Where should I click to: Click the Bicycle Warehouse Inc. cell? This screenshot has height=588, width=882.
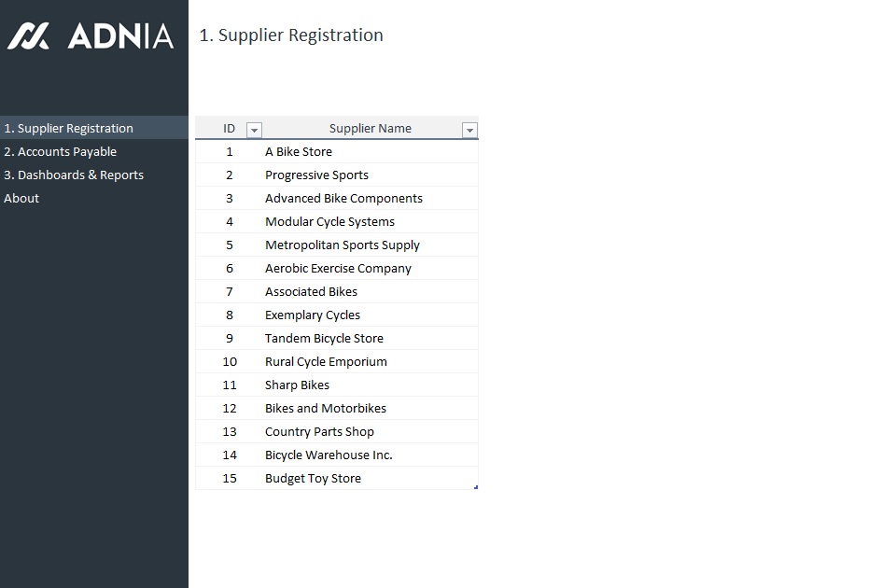(x=329, y=455)
